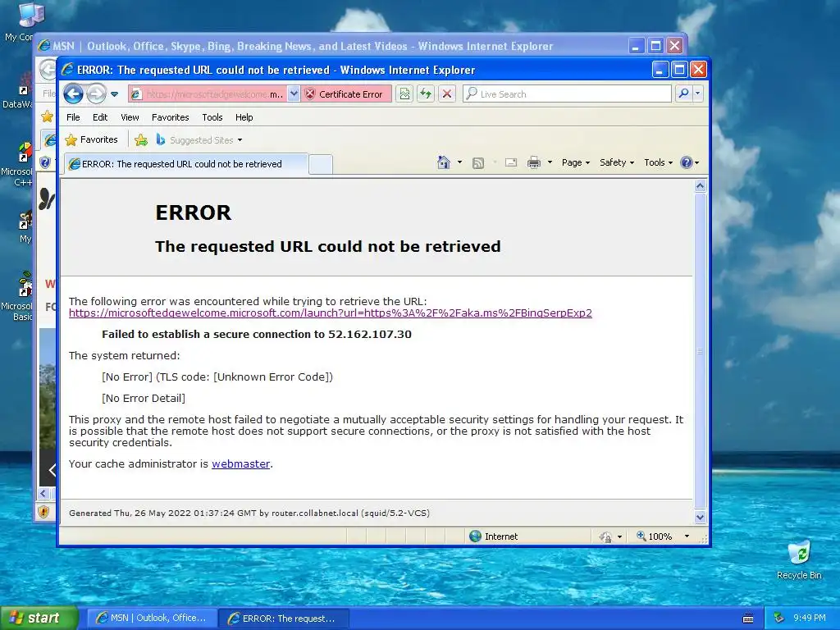
Task: Click the RSS Feeds icon
Action: (x=478, y=163)
